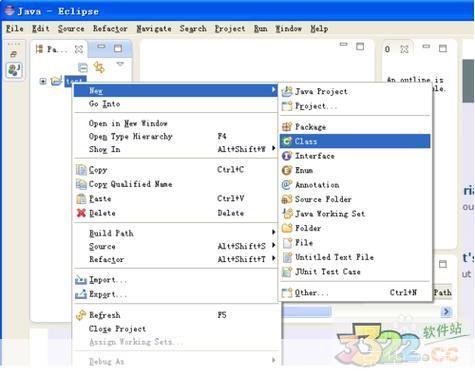
Task: Open the Run menu
Action: click(260, 29)
